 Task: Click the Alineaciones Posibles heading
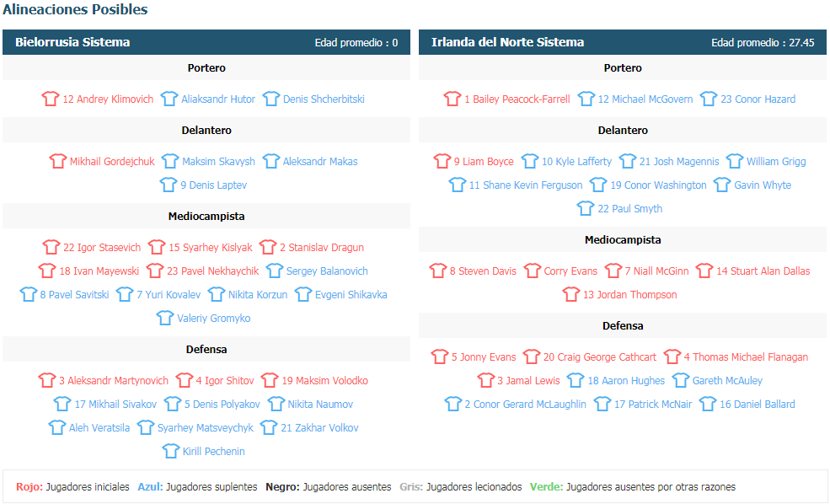click(75, 9)
